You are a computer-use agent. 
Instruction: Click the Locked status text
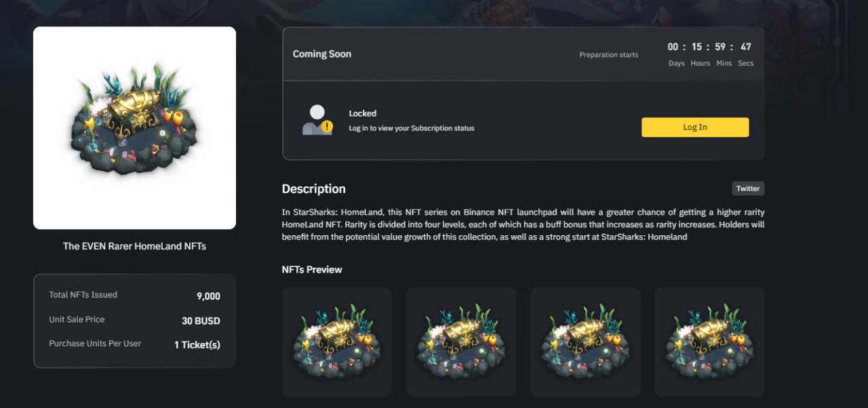[363, 113]
